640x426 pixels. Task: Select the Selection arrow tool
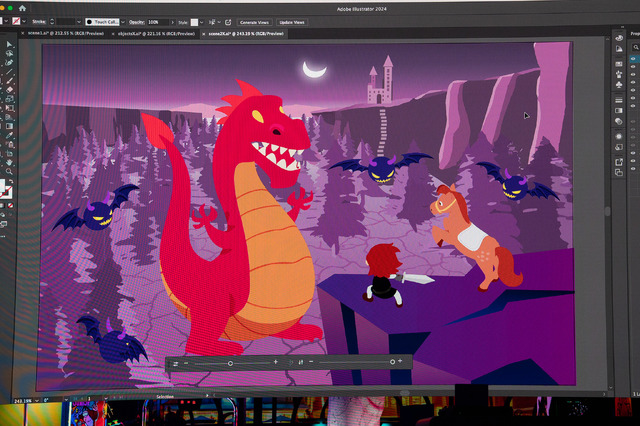[x=9, y=44]
